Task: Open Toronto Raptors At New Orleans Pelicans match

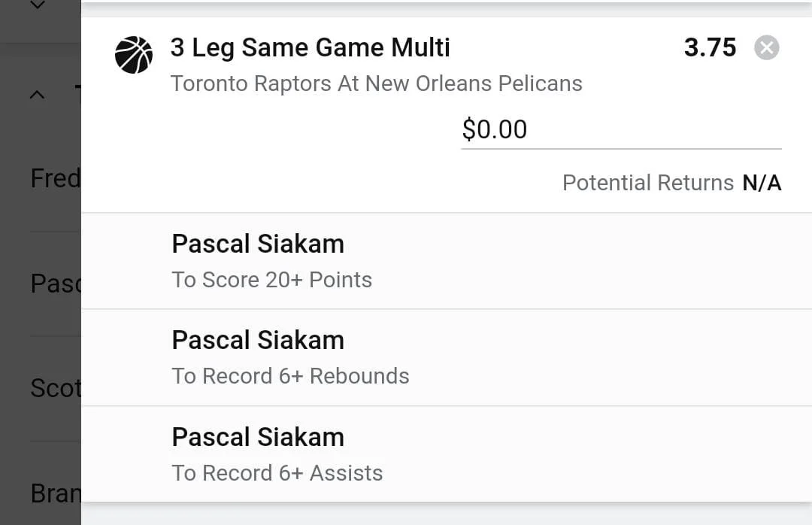Action: tap(376, 83)
